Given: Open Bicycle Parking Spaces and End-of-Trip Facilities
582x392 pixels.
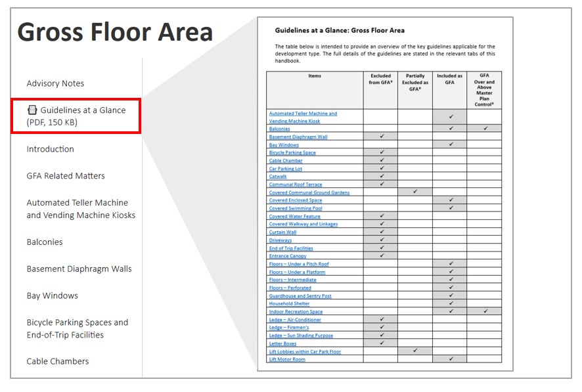Looking at the screenshot, I should click(x=78, y=328).
